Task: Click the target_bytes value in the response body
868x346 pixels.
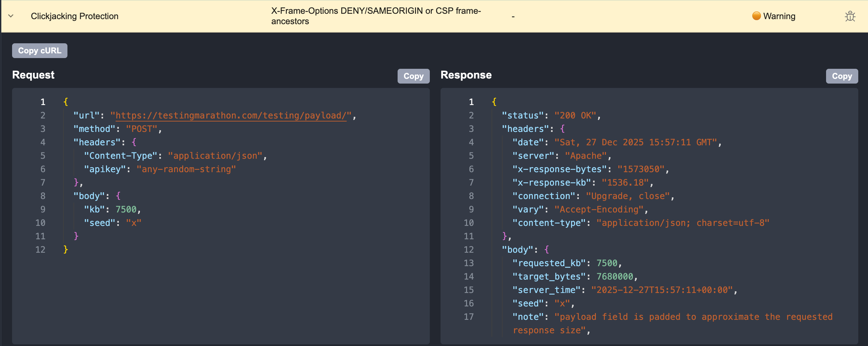Action: pyautogui.click(x=615, y=276)
